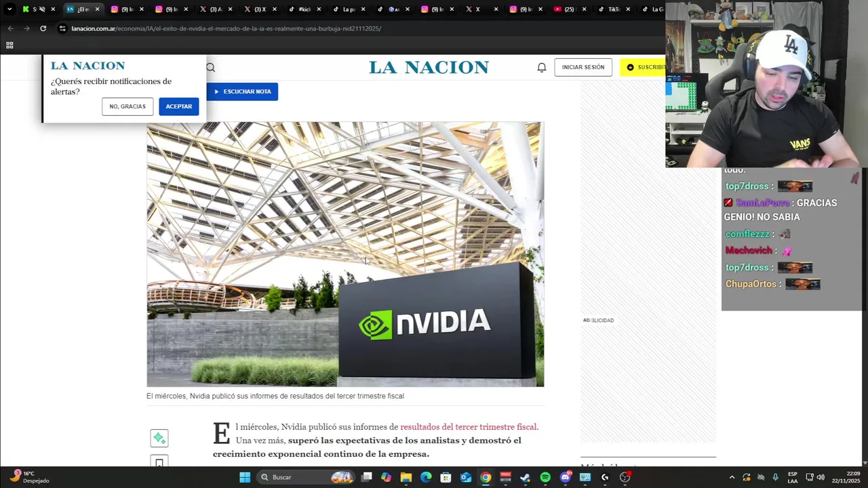Open site information icon in address bar
Image resolution: width=868 pixels, height=488 pixels.
[62, 28]
